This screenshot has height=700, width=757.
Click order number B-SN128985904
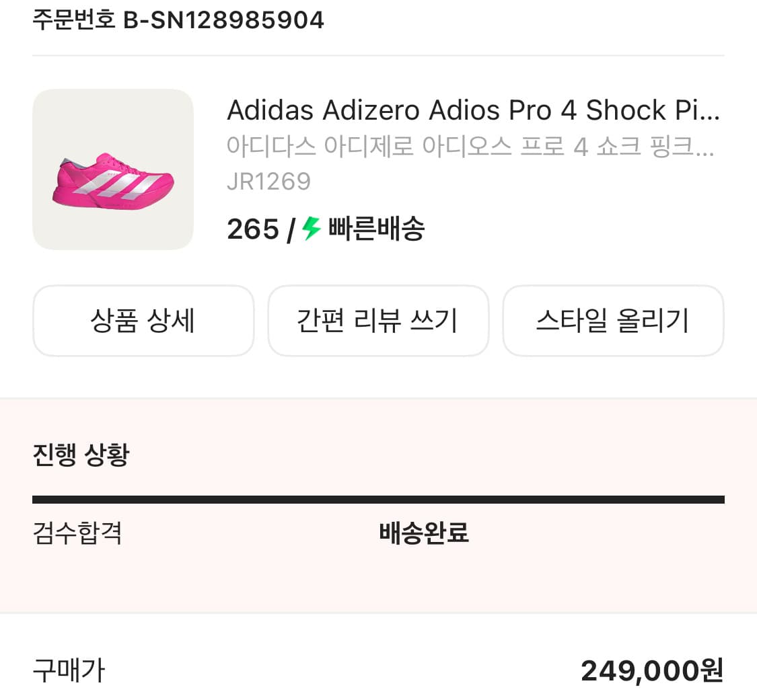point(177,20)
